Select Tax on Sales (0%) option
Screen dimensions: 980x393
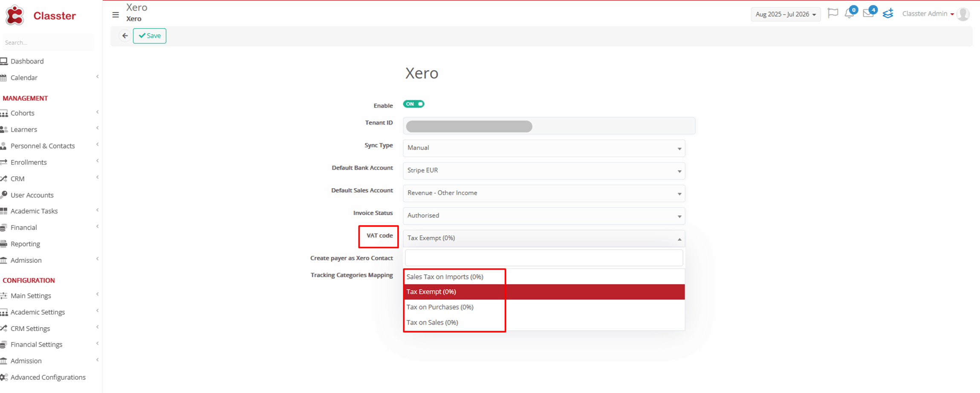[x=544, y=323]
